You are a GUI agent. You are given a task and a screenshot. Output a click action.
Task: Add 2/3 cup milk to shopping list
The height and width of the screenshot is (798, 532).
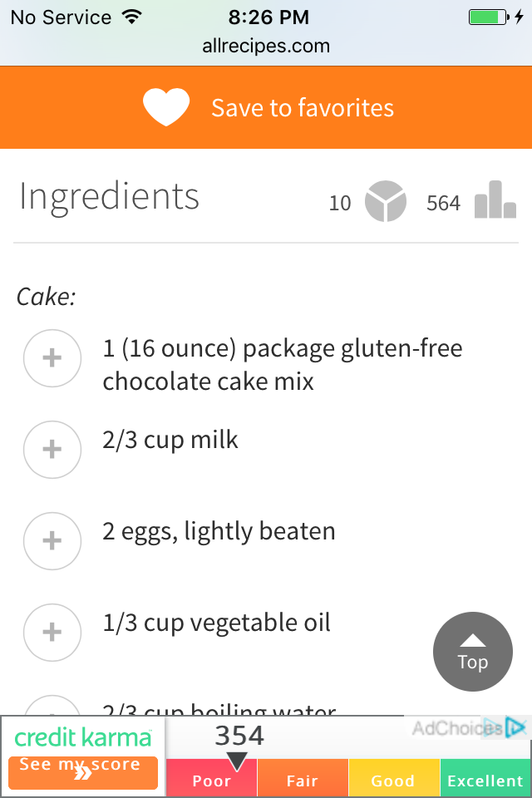52,450
